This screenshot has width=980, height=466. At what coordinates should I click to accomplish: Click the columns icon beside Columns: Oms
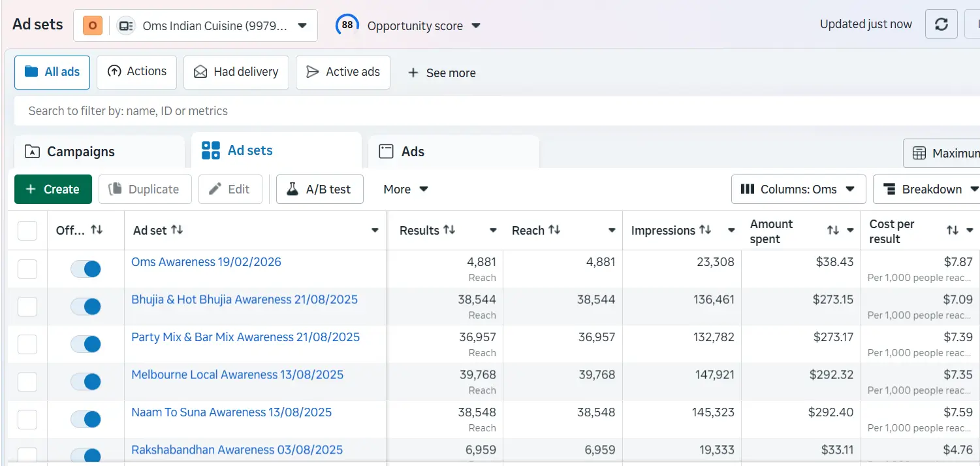pos(748,189)
